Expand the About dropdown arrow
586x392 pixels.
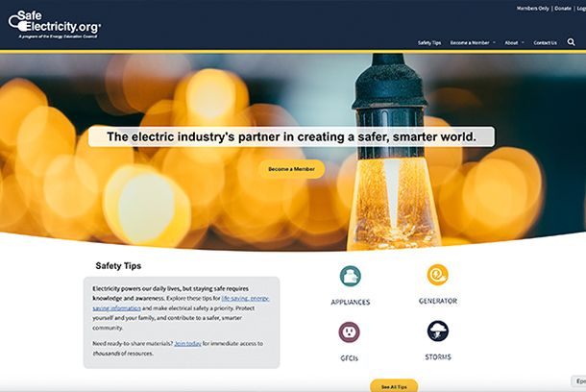tap(523, 42)
